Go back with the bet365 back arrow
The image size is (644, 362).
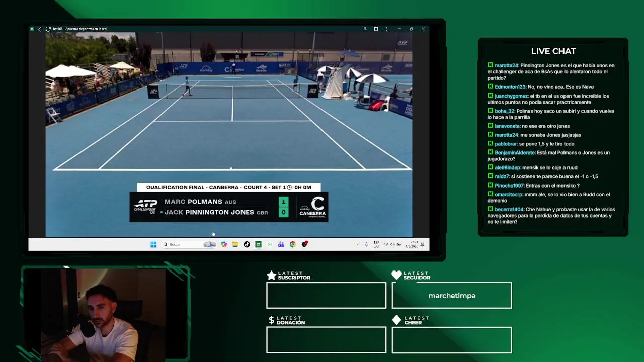click(40, 29)
